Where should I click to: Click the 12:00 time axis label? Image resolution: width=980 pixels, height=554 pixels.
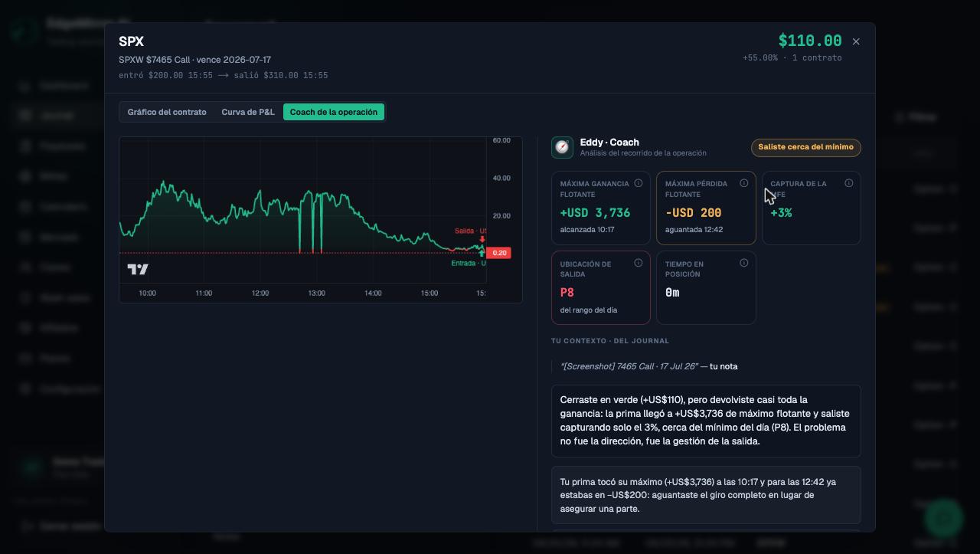tap(260, 293)
